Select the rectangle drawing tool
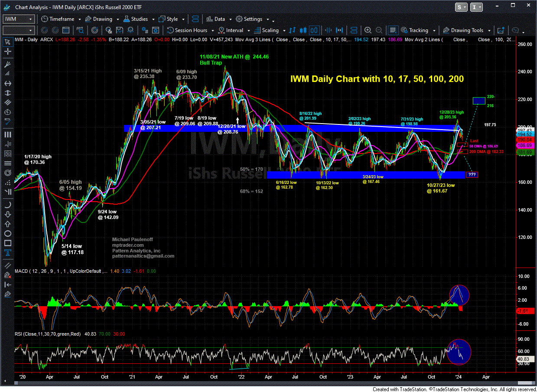Image resolution: width=537 pixels, height=392 pixels. (7, 243)
